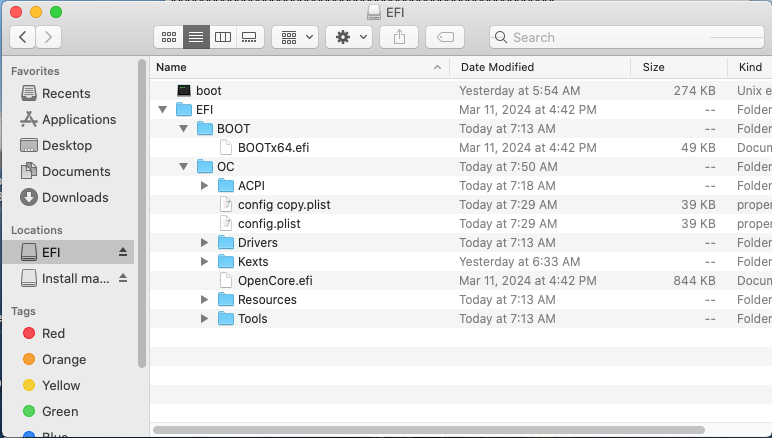The image size is (772, 438).
Task: Click the Share toolbar button
Action: (399, 37)
